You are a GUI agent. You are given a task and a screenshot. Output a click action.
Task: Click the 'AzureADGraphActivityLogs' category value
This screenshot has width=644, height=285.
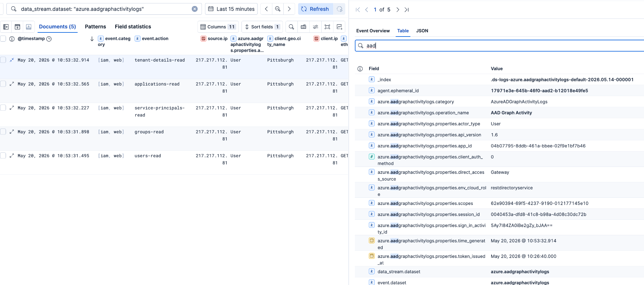point(519,102)
